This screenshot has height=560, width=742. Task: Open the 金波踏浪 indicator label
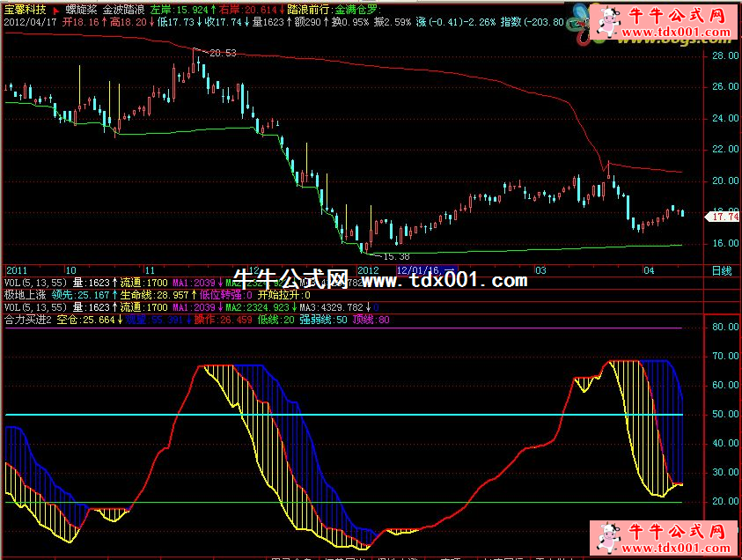pos(126,7)
